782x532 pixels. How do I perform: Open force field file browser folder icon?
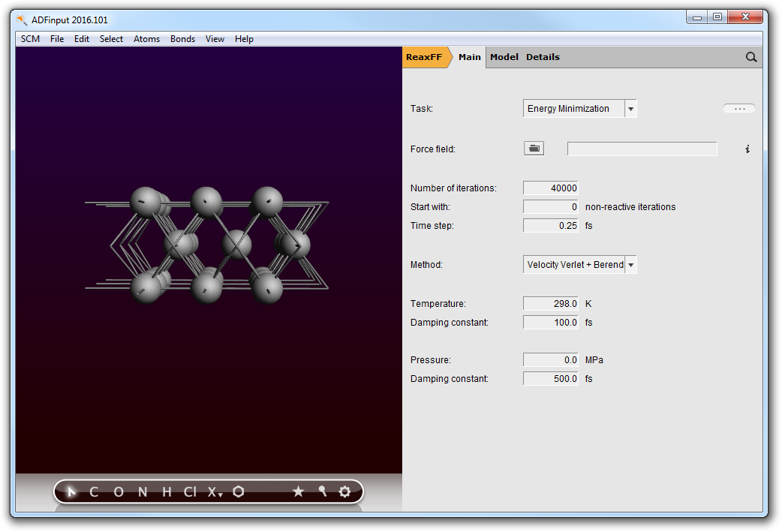534,148
